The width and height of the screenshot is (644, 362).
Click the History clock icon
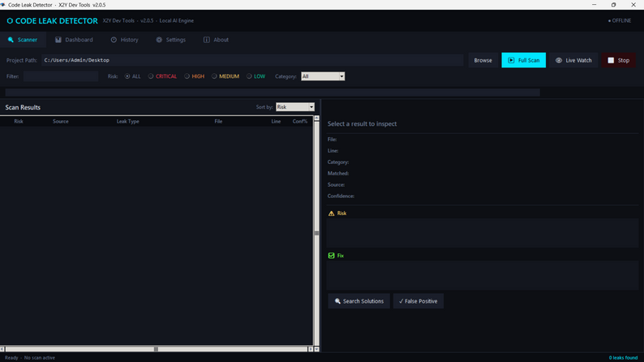click(x=114, y=40)
